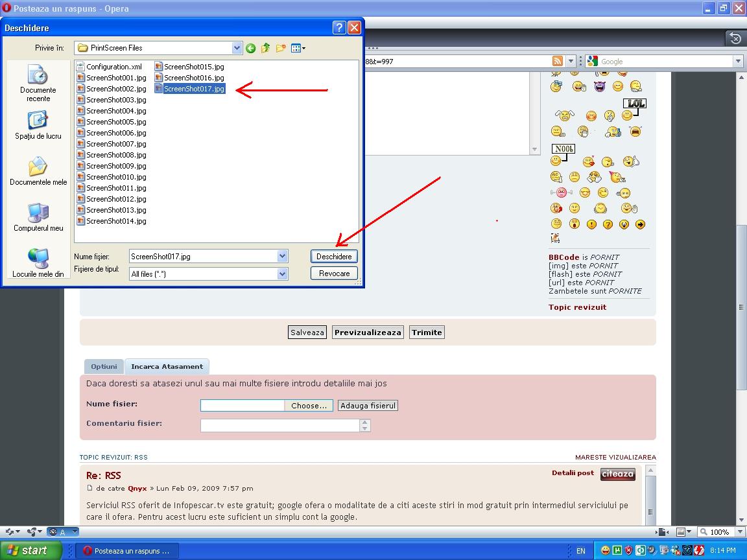Go up one folder level
Screen dimensions: 747x560
click(x=266, y=48)
